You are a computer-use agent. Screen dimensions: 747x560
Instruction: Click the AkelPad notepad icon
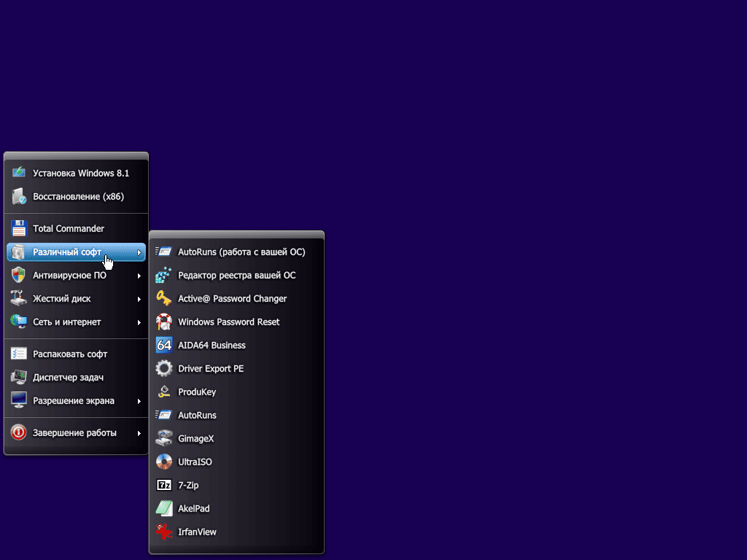click(x=164, y=508)
